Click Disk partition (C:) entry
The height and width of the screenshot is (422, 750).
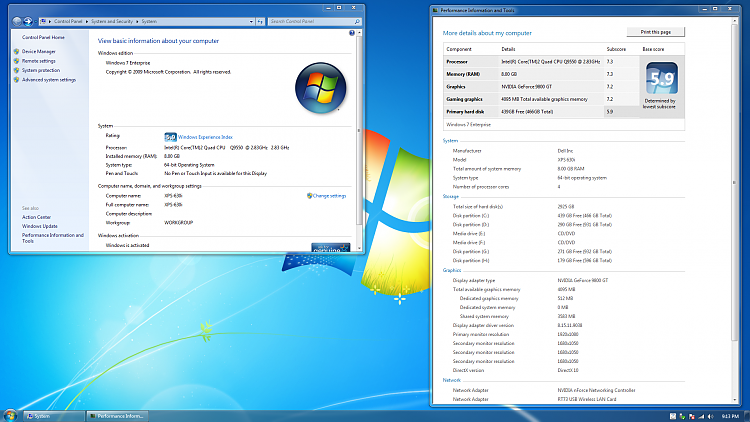532,216
